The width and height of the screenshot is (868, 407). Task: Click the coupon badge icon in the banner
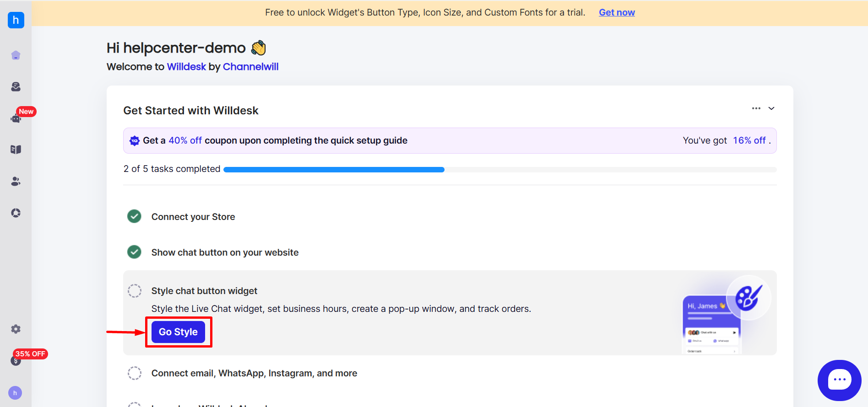point(135,141)
